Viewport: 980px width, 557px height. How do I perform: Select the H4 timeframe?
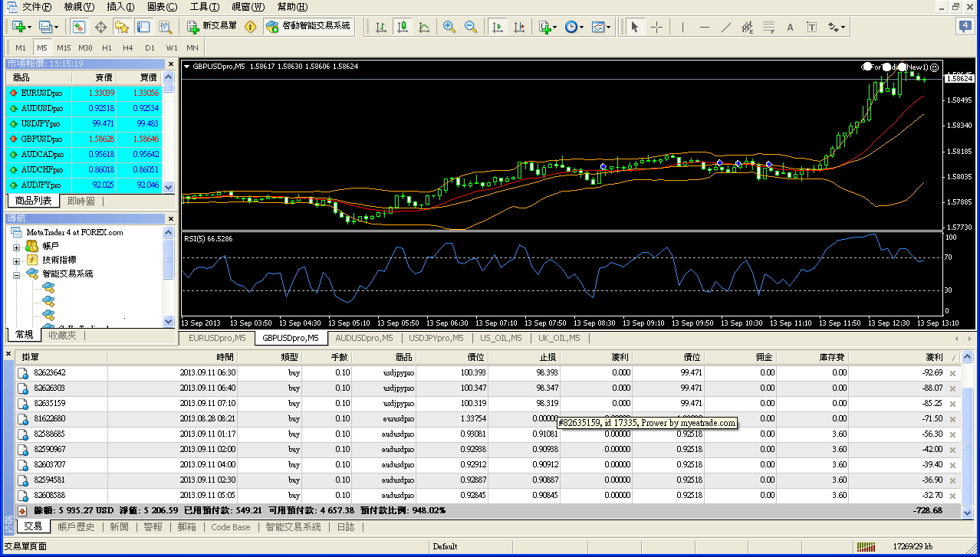tap(128, 48)
